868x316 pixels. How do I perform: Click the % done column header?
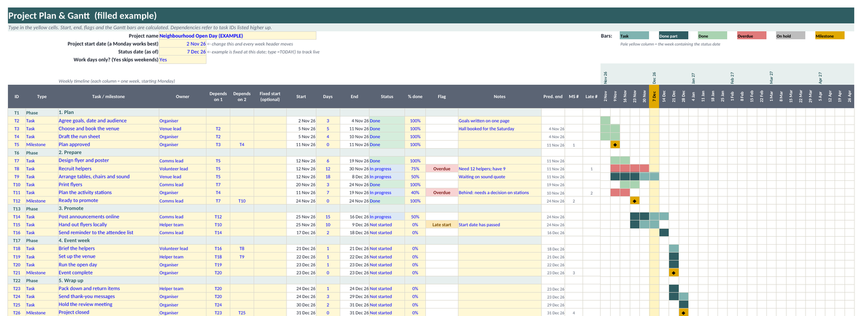(415, 97)
